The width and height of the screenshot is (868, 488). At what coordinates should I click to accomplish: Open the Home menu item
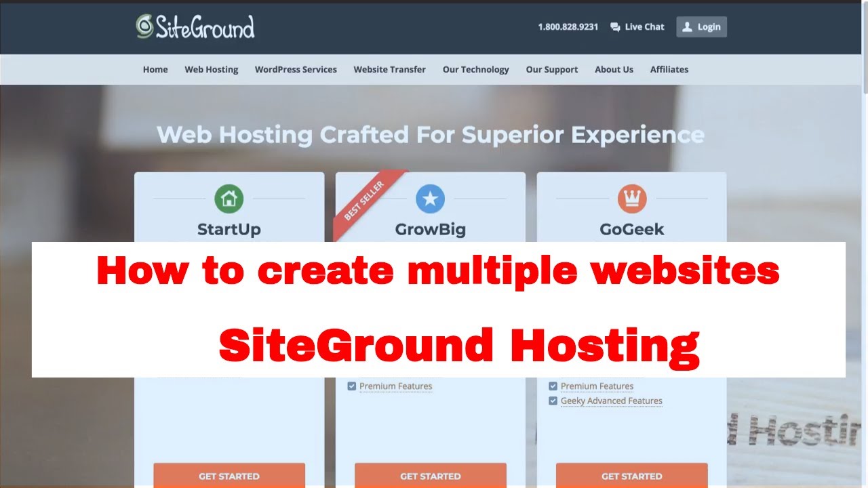[x=155, y=69]
